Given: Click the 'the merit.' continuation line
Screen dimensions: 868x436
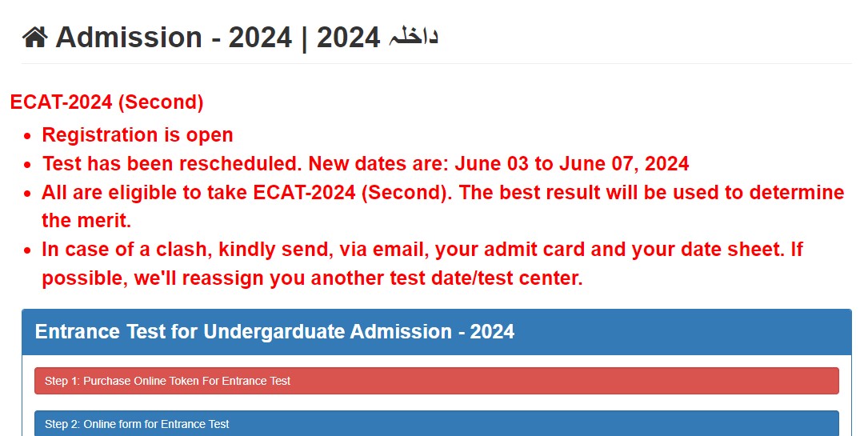Looking at the screenshot, I should click(86, 221).
